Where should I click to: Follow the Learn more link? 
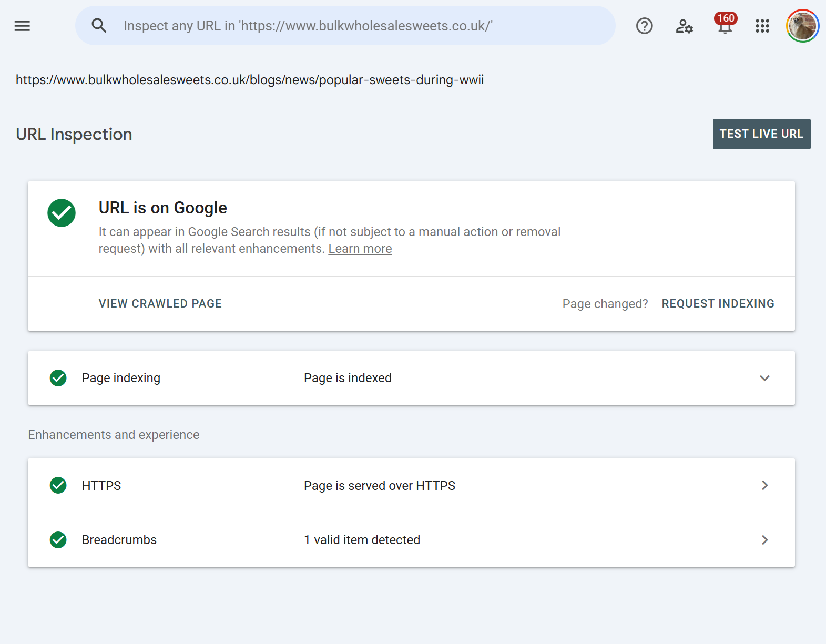click(x=360, y=249)
